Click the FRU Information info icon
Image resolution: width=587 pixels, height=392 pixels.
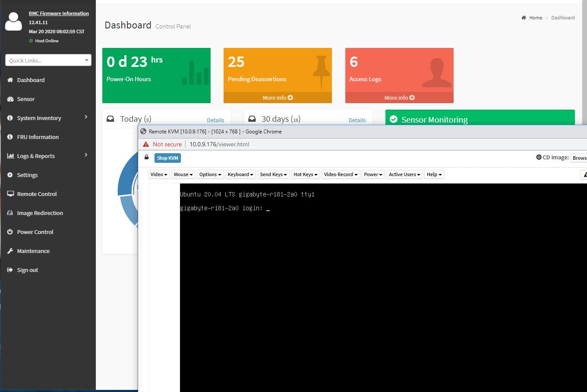click(x=10, y=137)
